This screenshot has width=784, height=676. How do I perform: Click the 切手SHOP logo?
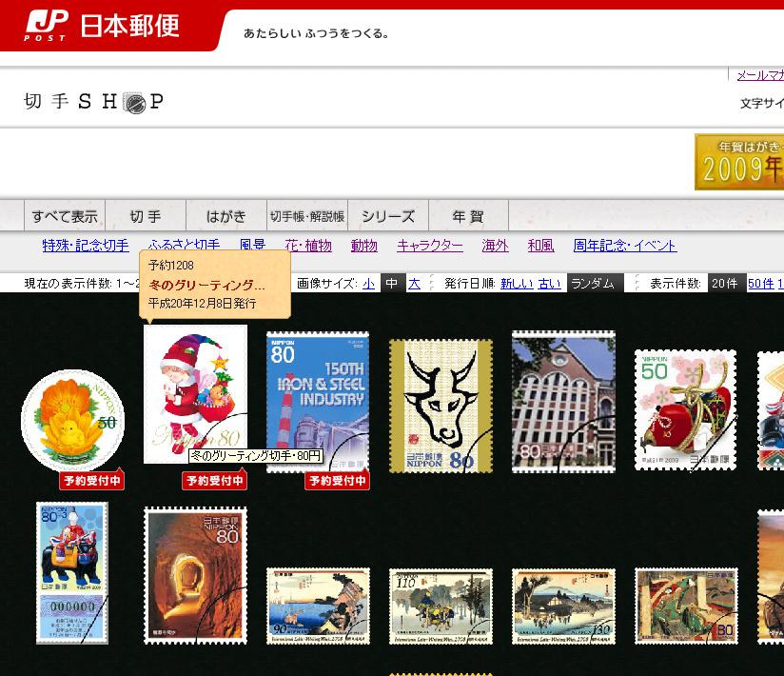pos(93,102)
